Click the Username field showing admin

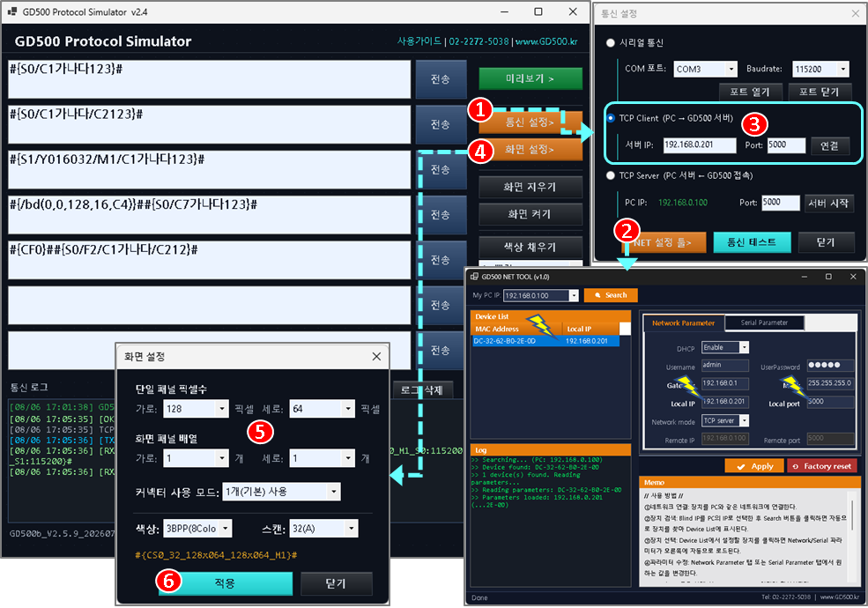pos(724,365)
